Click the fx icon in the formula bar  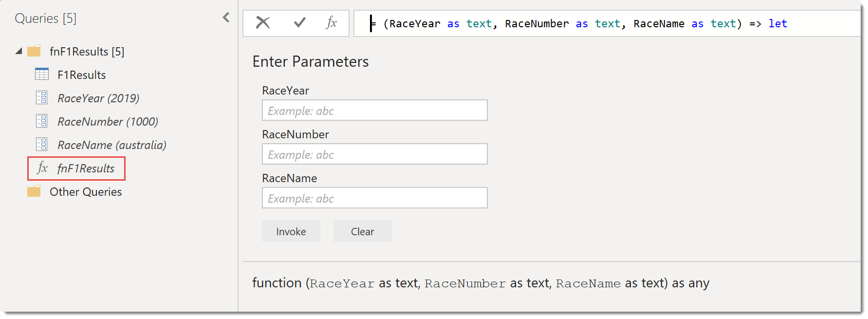[332, 23]
